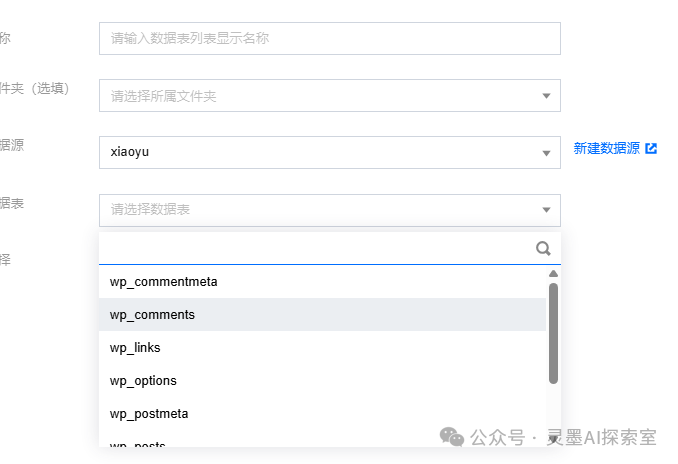The image size is (678, 464).
Task: Open the 新建数据源 link
Action: coord(606,148)
